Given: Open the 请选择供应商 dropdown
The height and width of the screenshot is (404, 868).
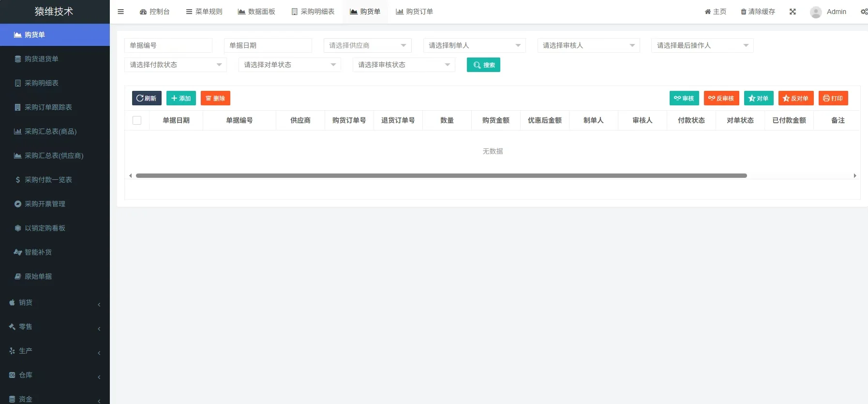Looking at the screenshot, I should 368,45.
